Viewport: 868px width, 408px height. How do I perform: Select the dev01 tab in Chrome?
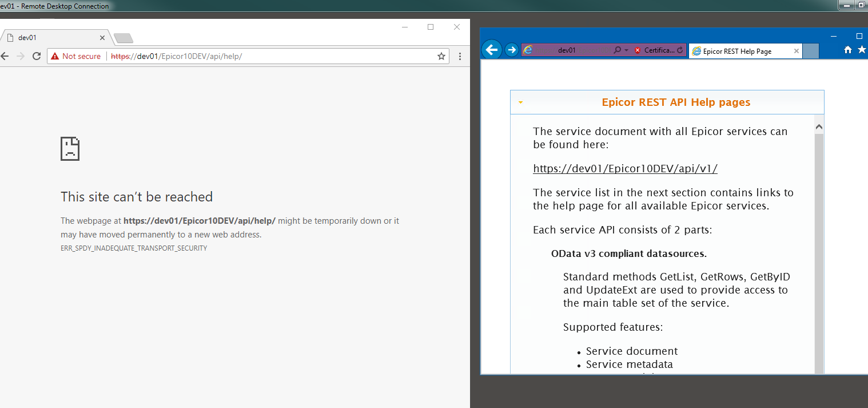click(x=55, y=38)
